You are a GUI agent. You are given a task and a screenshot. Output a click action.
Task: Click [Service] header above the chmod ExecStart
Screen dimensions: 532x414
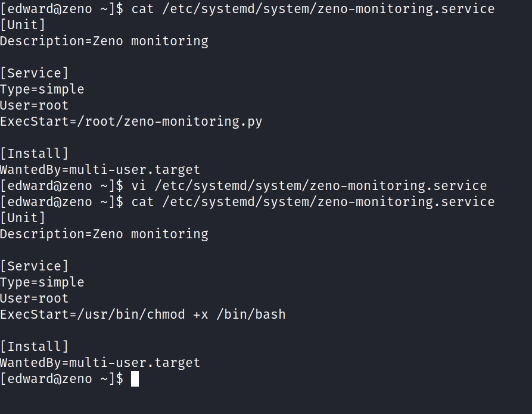click(35, 266)
